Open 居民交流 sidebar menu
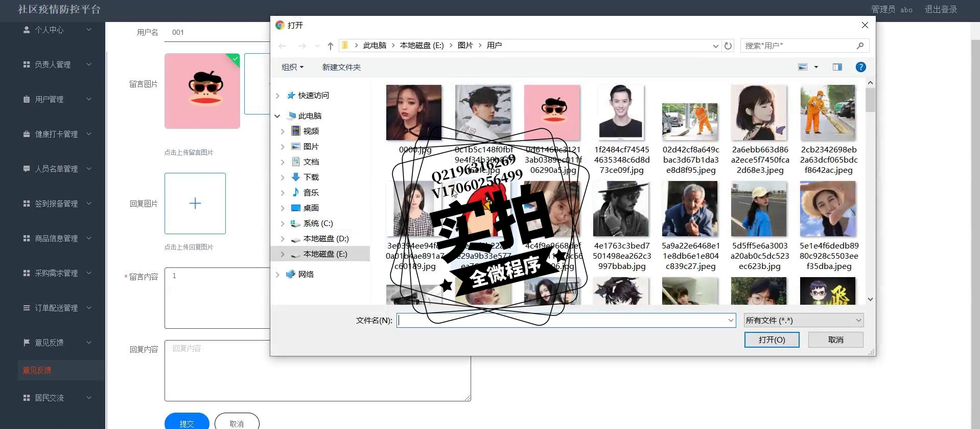The width and height of the screenshot is (980, 429). pyautogui.click(x=57, y=398)
